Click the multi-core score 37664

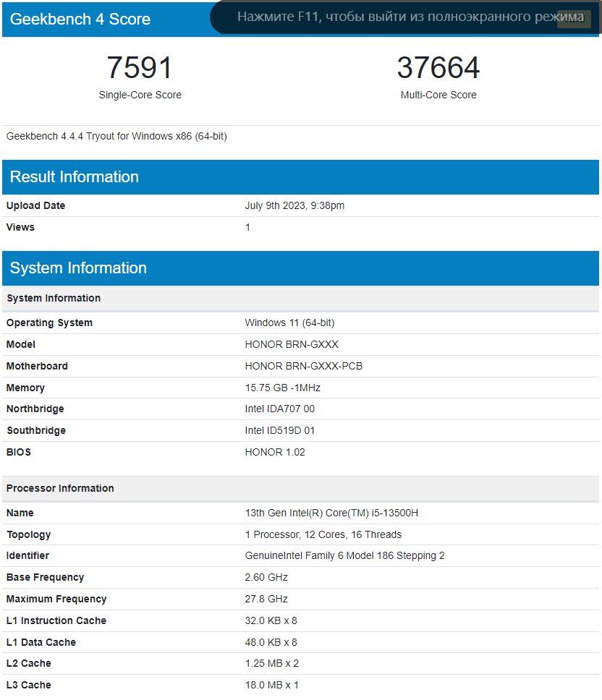point(438,67)
